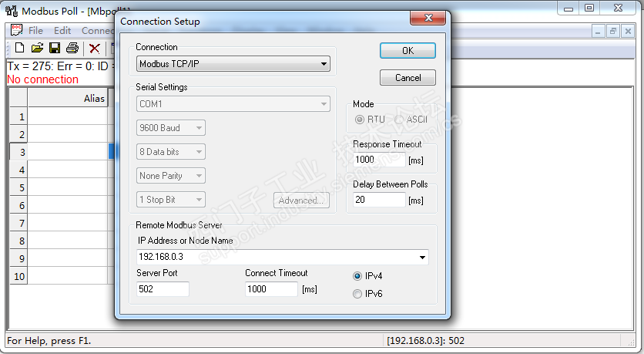Open the Connection menu
This screenshot has width=644, height=354.
coord(98,30)
